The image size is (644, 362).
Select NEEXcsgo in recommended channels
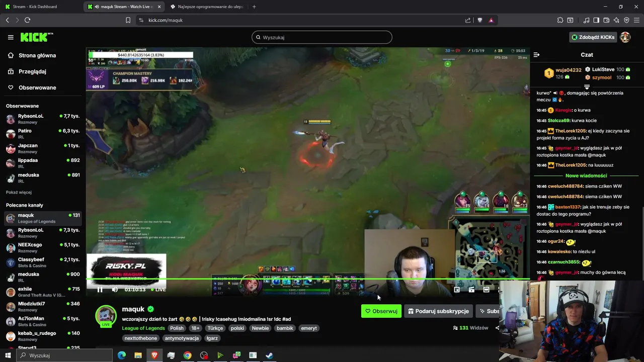[x=43, y=247]
